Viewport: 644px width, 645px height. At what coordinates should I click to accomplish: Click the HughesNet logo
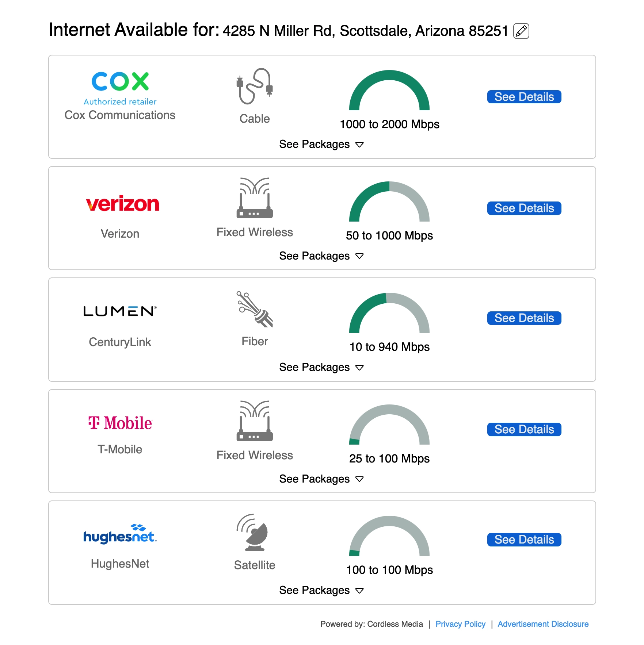[120, 534]
